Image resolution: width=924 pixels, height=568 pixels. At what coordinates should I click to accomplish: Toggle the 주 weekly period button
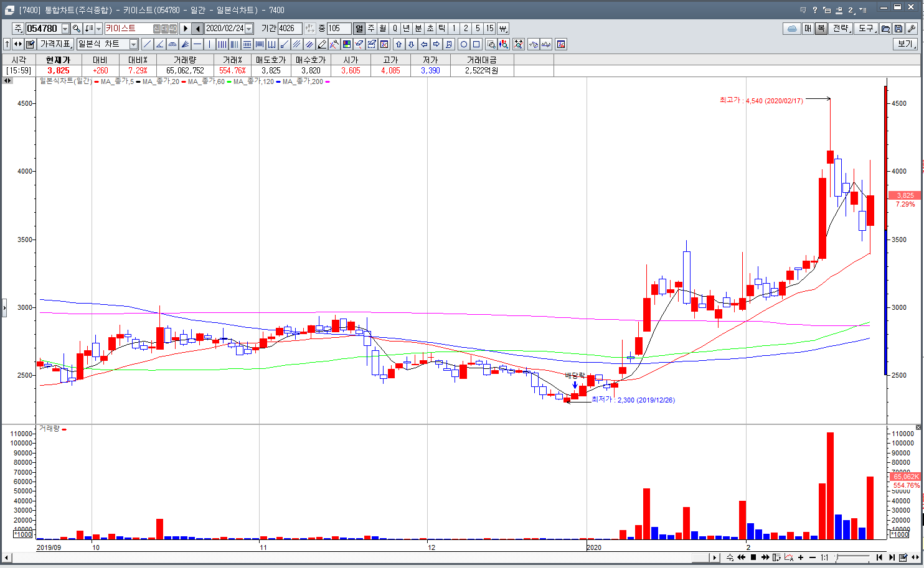[371, 29]
